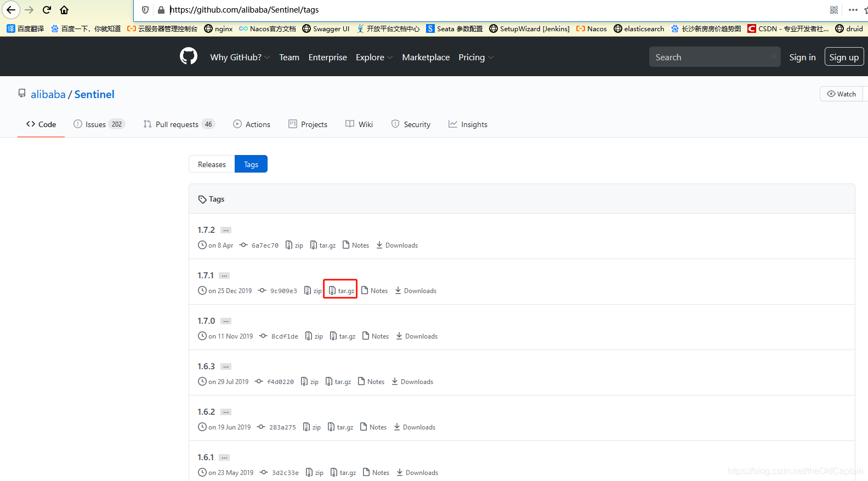The image size is (868, 481).
Task: Open the Enterprise nav link
Action: click(x=327, y=57)
